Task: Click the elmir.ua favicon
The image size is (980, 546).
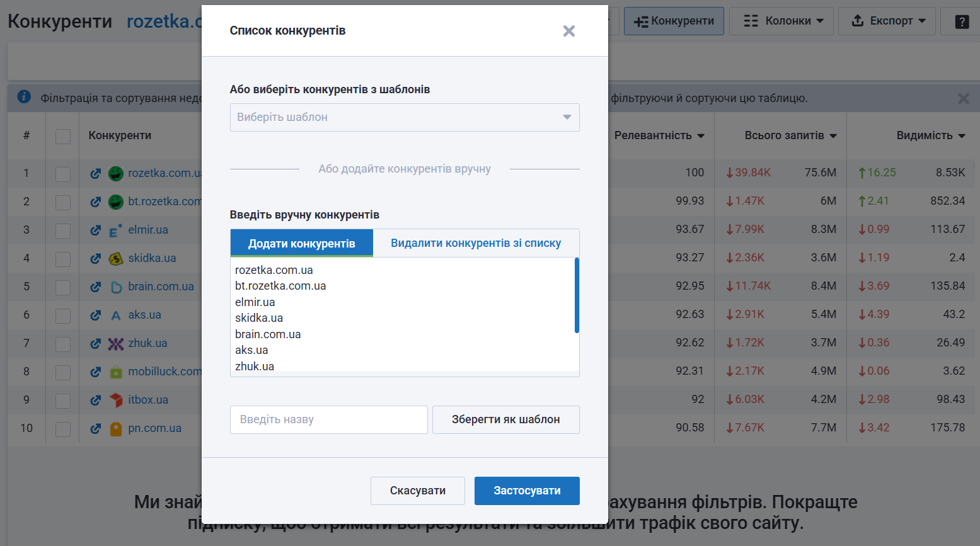Action: (x=116, y=230)
